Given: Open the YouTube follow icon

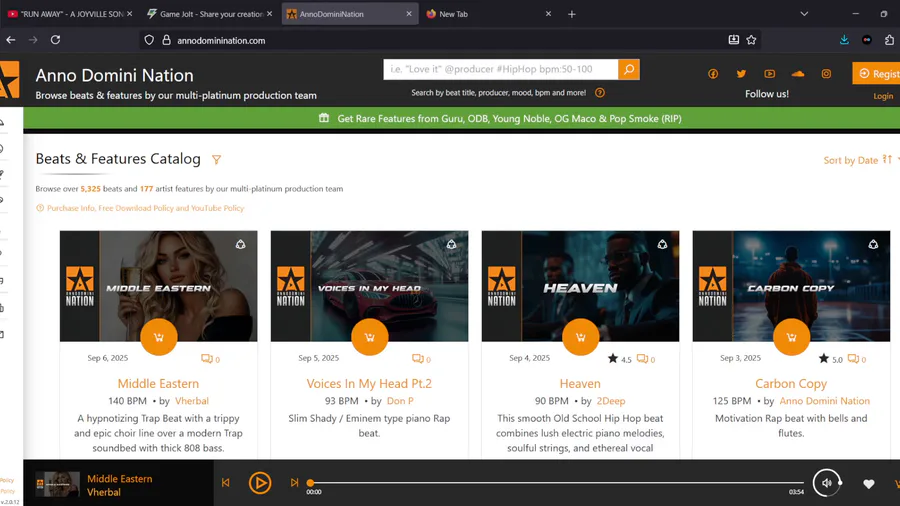Looking at the screenshot, I should (769, 74).
